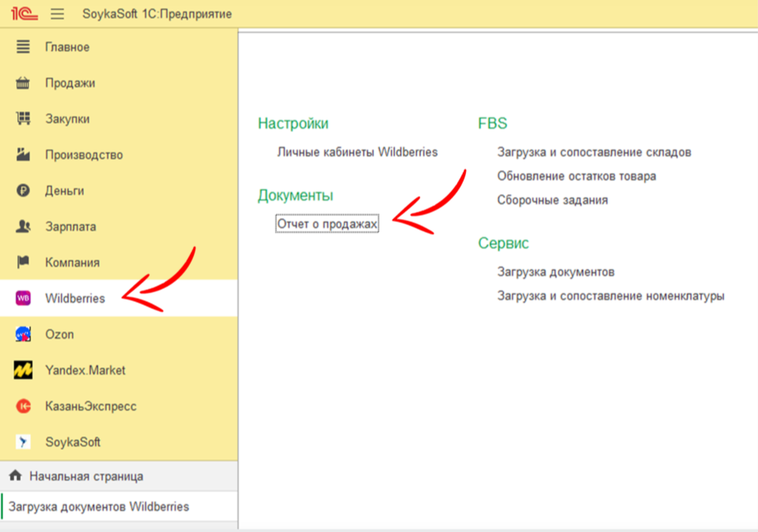Switch to Загрузка документов Wildberries tab
The width and height of the screenshot is (758, 532).
click(x=99, y=507)
